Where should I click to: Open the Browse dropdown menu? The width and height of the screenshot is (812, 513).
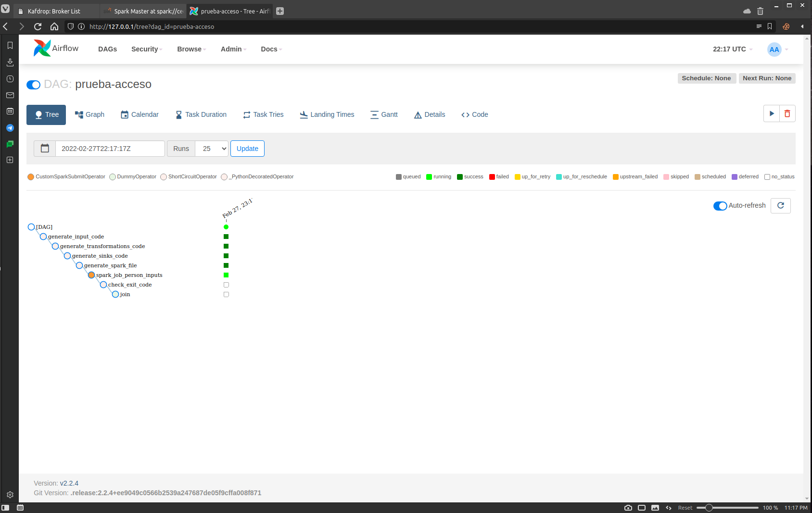pyautogui.click(x=191, y=49)
